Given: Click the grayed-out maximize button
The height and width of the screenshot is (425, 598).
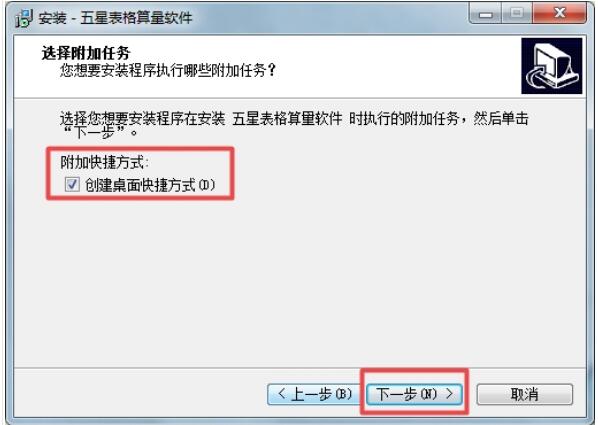Looking at the screenshot, I should pos(516,14).
